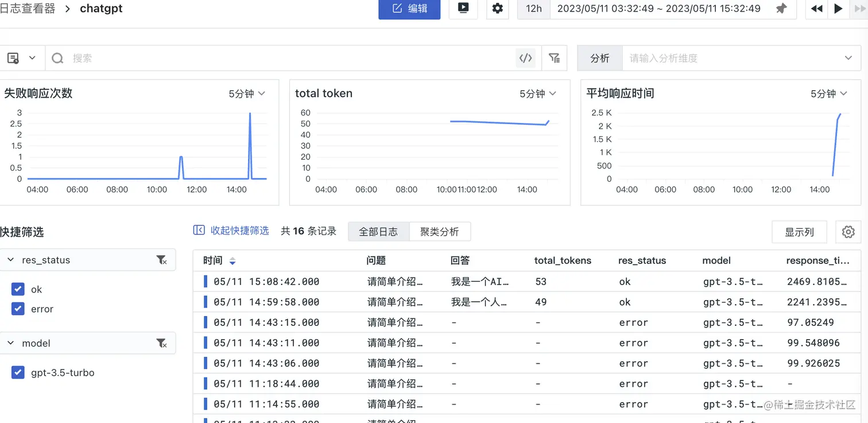Open log row 05/11 14:43:11.000
868x423 pixels.
pyautogui.click(x=527, y=343)
